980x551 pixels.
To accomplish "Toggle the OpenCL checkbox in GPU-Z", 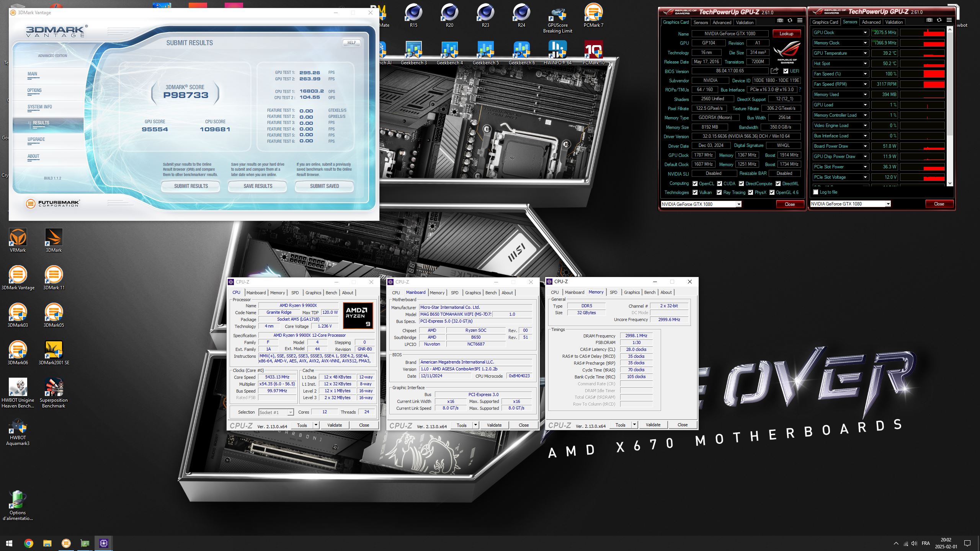I will [x=695, y=184].
